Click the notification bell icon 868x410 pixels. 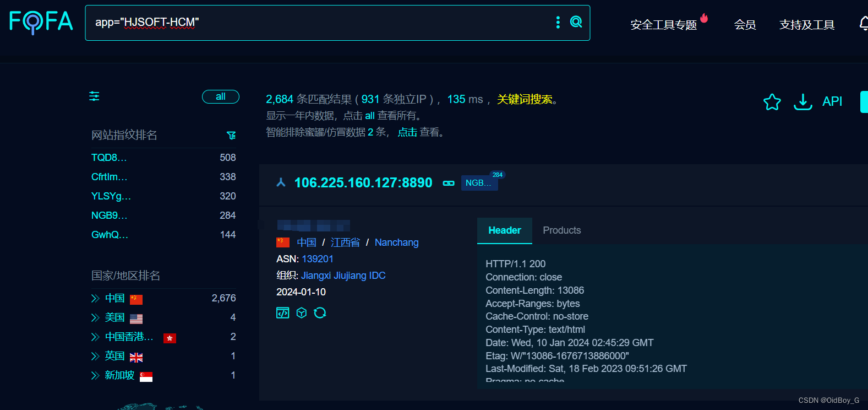[x=864, y=24]
